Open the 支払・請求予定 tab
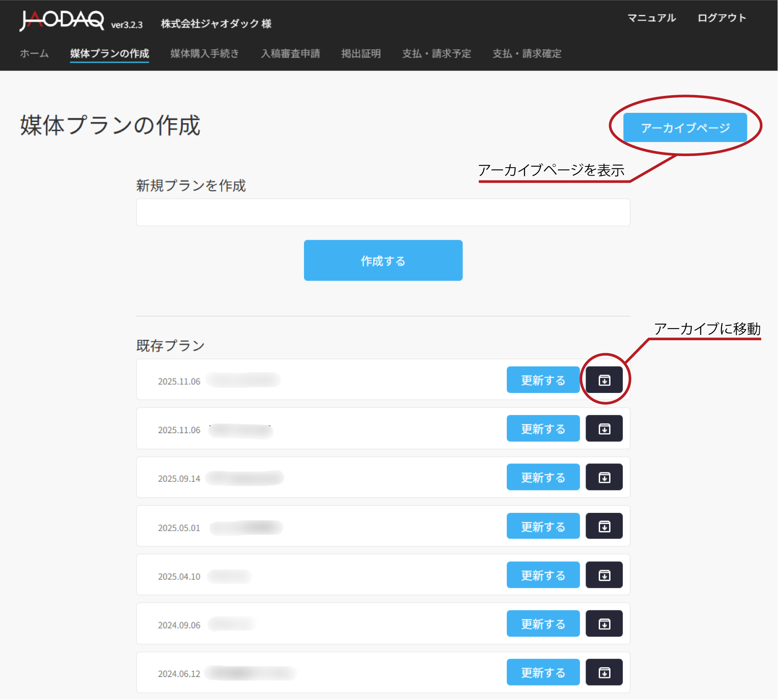 coord(437,54)
